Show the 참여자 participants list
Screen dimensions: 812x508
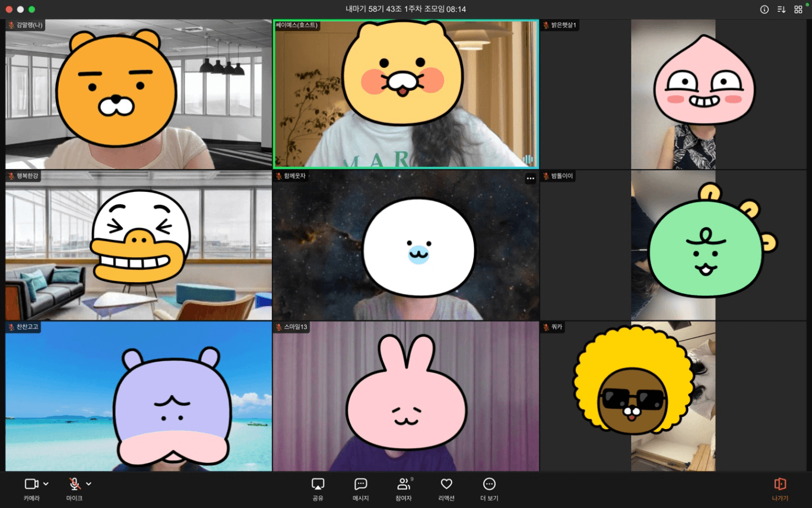pos(404,489)
